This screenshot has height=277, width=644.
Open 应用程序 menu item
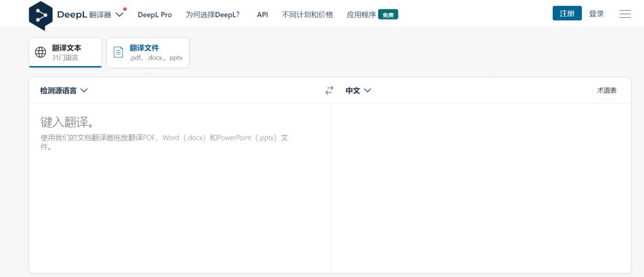361,15
